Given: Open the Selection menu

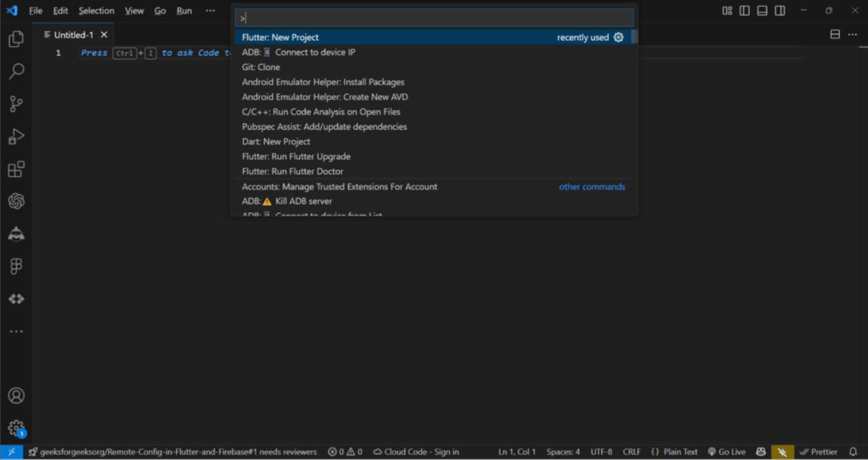Looking at the screenshot, I should pos(96,11).
